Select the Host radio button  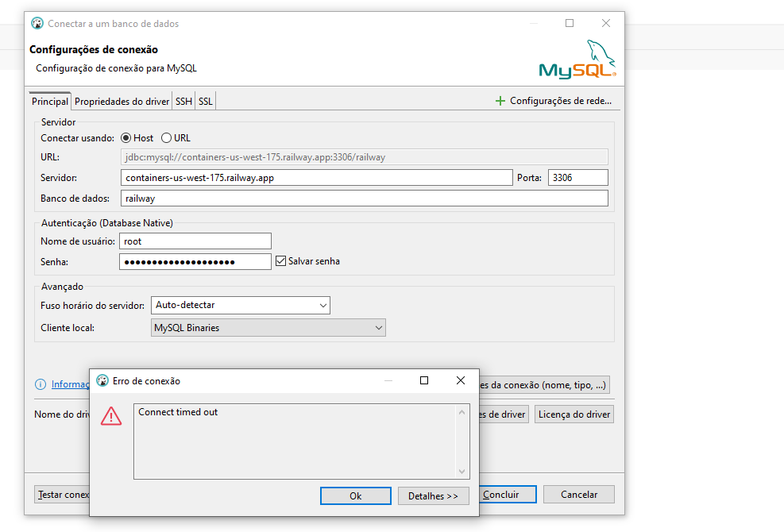[126, 138]
